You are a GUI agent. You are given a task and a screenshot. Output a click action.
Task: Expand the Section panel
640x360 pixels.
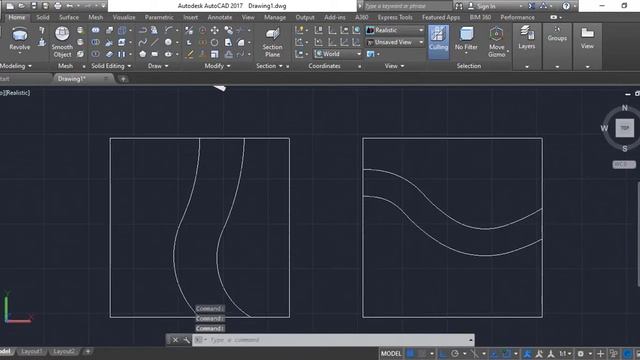269,66
